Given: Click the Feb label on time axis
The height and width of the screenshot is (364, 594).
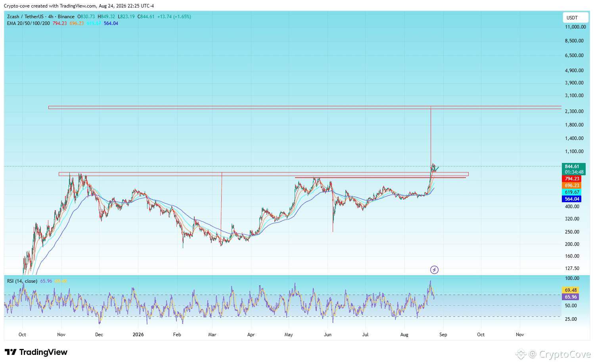Looking at the screenshot, I should (177, 335).
